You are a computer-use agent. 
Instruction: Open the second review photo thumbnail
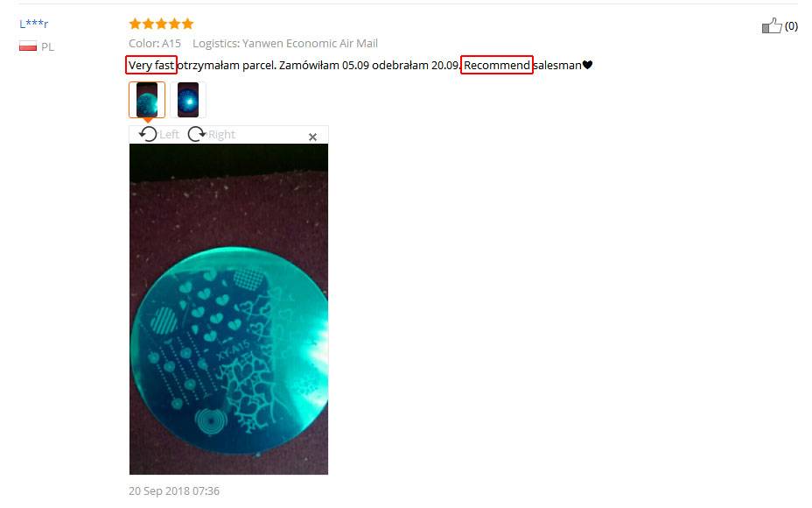coord(188,100)
